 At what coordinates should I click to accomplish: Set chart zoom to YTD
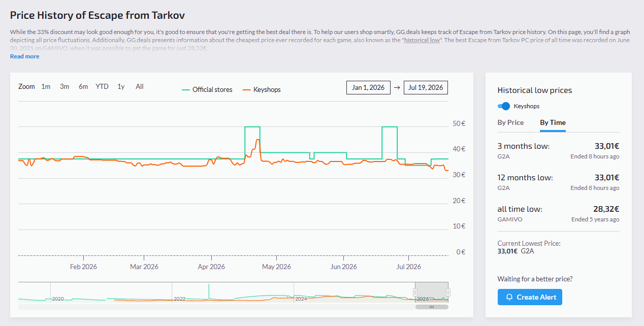point(102,86)
